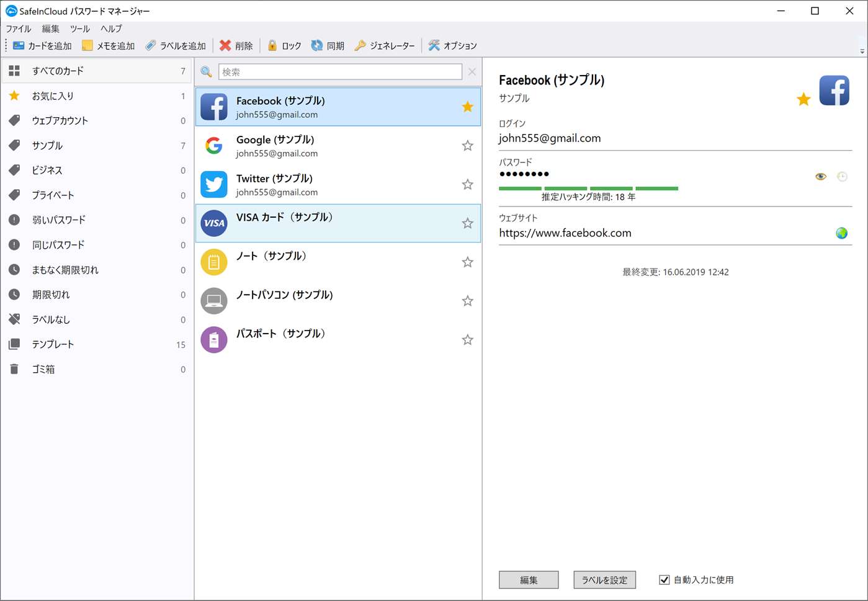Open the ジェネレーター password generator
The height and width of the screenshot is (601, 868).
(385, 46)
